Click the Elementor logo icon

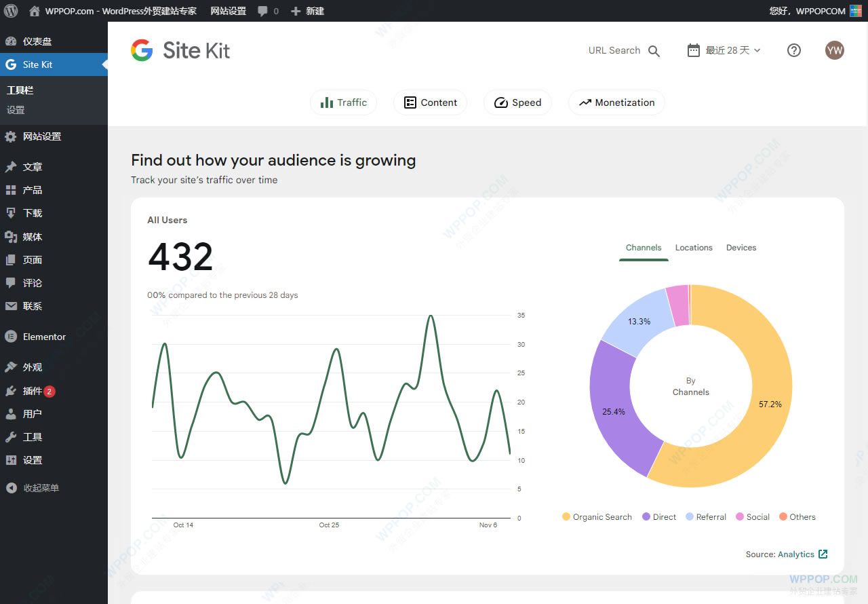coord(11,337)
